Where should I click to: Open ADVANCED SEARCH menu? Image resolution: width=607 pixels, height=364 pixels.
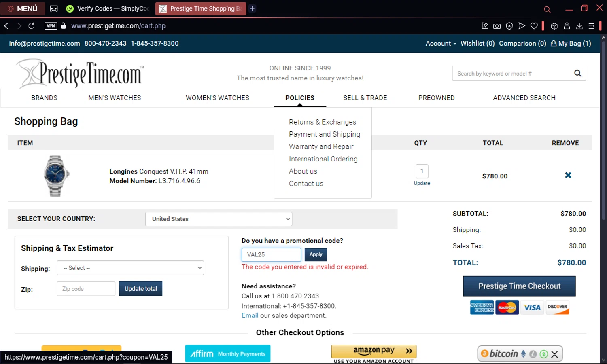click(524, 98)
